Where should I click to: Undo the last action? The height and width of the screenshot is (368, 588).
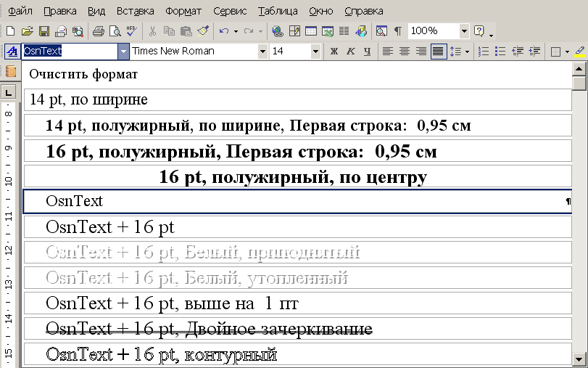tap(224, 31)
